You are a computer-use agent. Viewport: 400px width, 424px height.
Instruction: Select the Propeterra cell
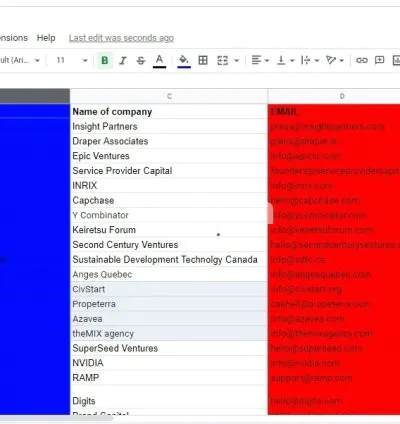(169, 304)
